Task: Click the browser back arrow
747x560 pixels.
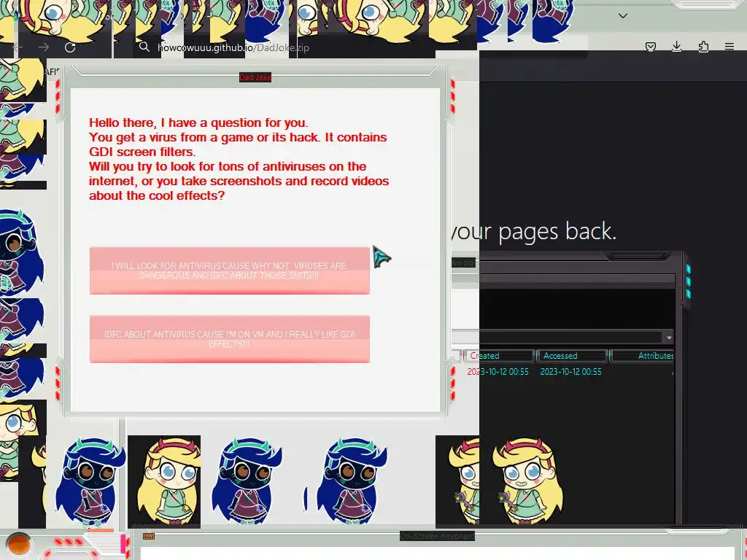Action: point(18,47)
